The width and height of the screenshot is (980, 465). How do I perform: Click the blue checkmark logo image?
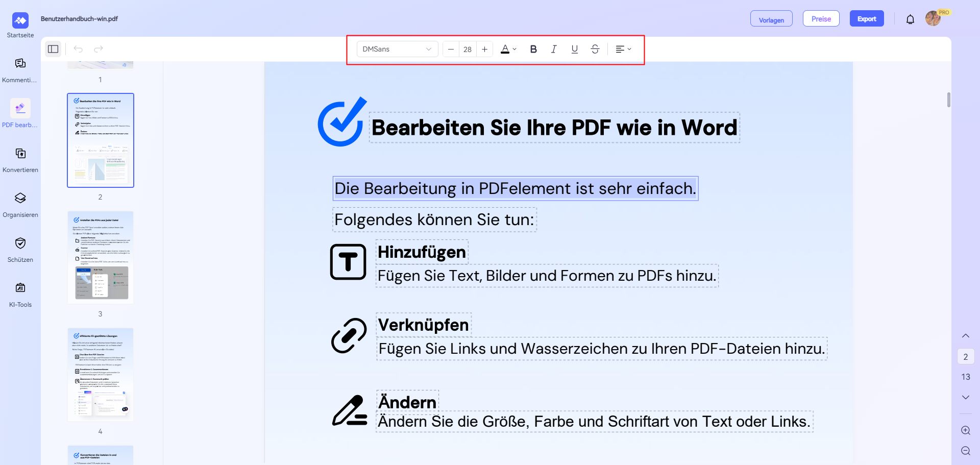(x=342, y=121)
